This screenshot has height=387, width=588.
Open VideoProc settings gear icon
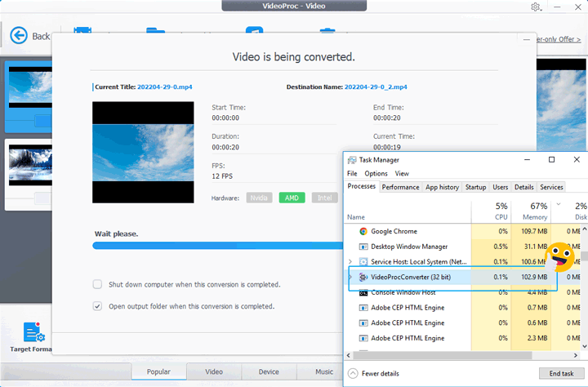point(536,7)
